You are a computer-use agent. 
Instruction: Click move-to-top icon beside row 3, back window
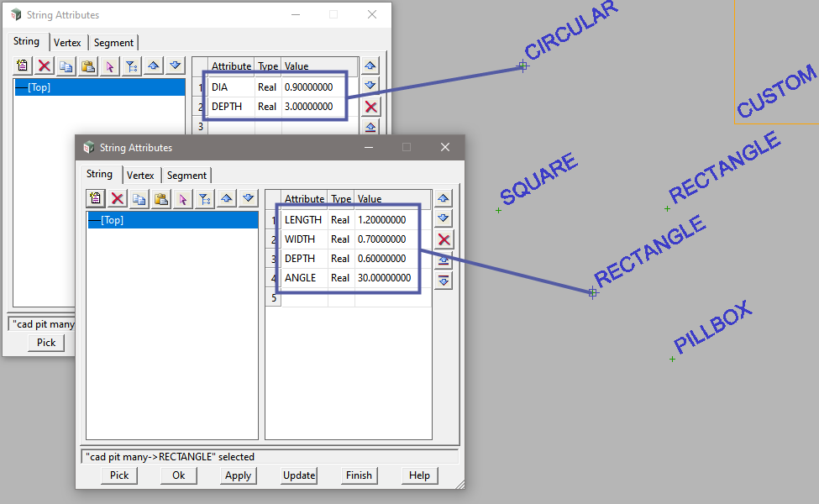[370, 127]
